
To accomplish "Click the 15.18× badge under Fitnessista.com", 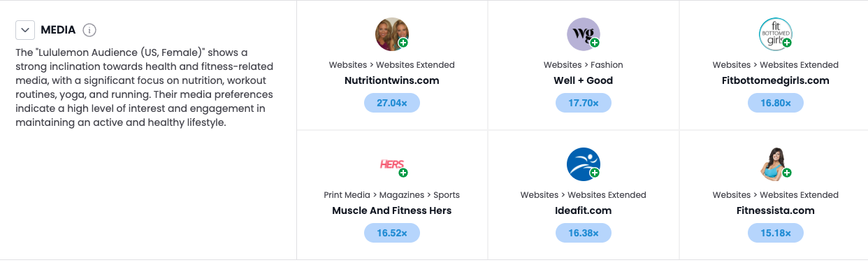I will 775,233.
